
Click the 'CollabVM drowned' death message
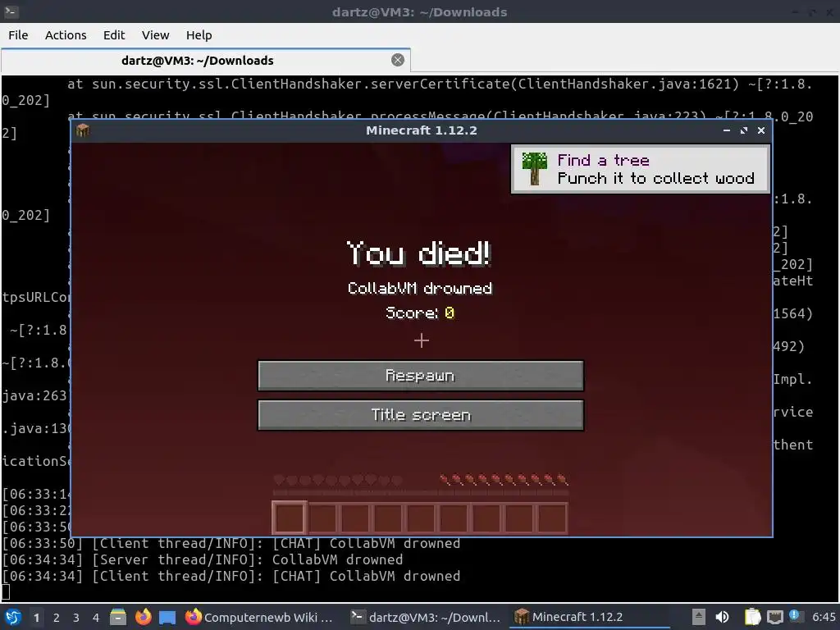[420, 288]
